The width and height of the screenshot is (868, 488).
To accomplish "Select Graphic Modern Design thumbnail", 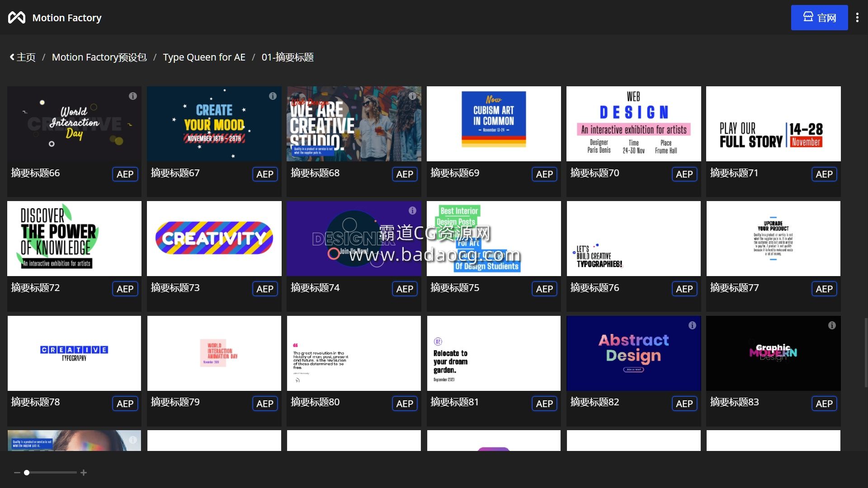I will [x=773, y=353].
